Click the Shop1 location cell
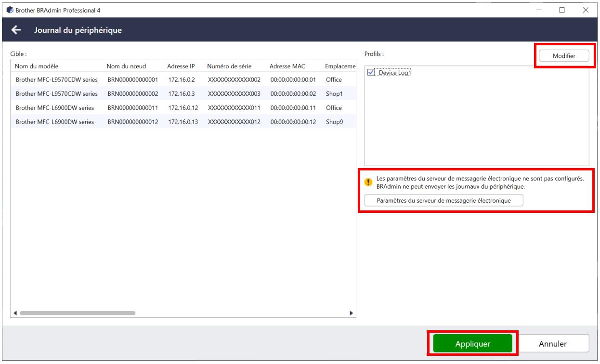Image resolution: width=600 pixels, height=364 pixels. tap(334, 94)
